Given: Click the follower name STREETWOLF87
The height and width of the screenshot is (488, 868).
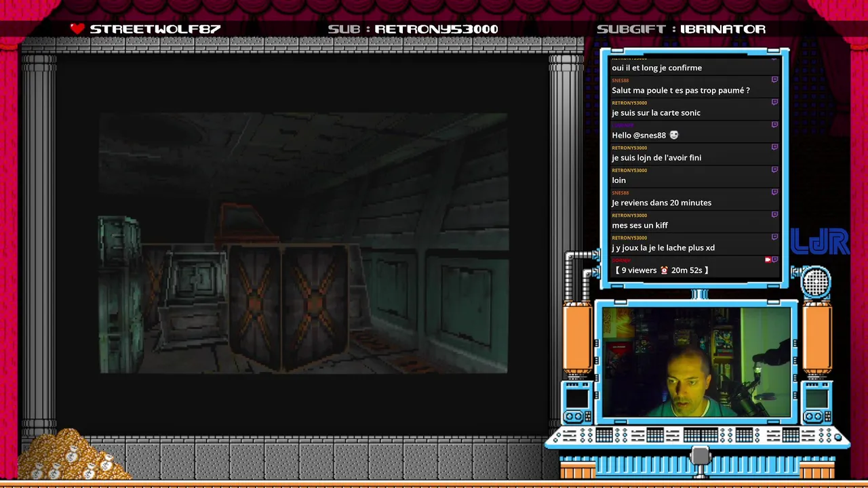Looking at the screenshot, I should tap(155, 29).
